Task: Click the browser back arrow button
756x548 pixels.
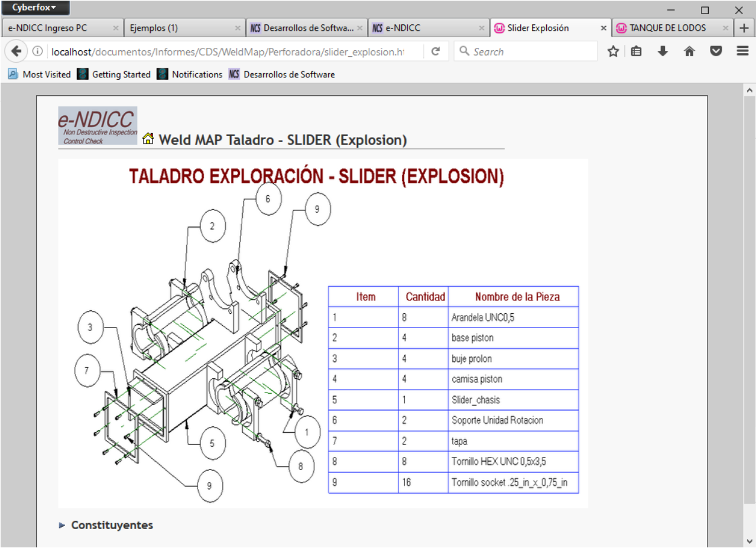Action: click(x=16, y=51)
